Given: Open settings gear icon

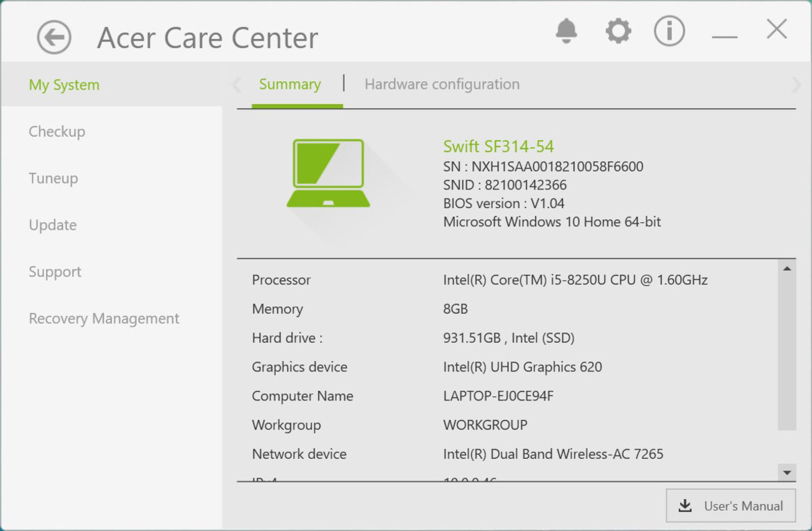Looking at the screenshot, I should tap(618, 31).
